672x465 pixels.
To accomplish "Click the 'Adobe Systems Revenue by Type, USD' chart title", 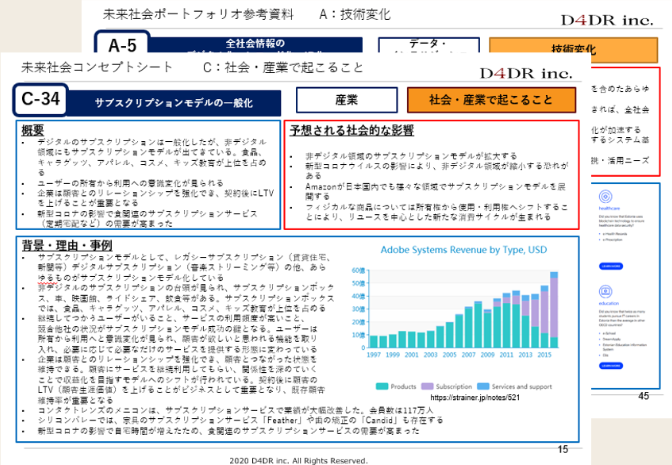I will (464, 249).
